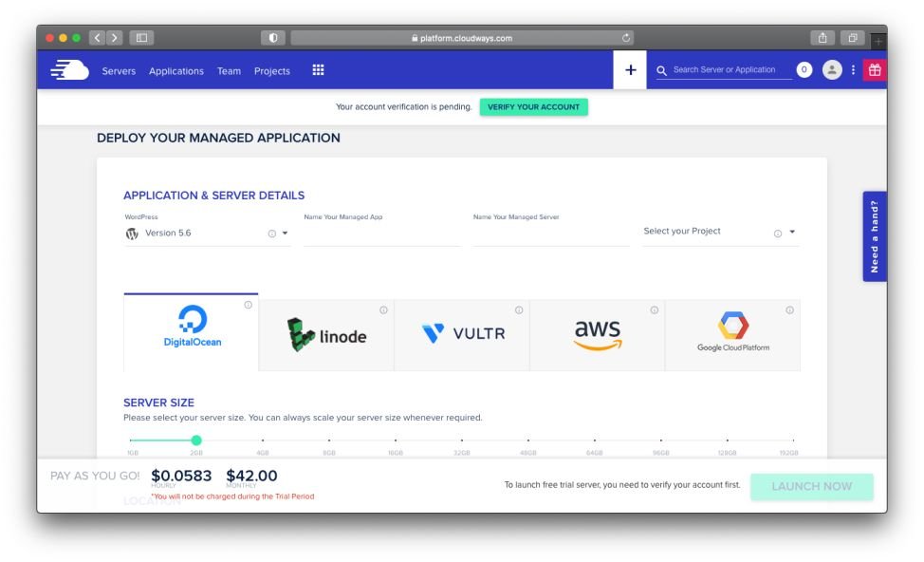Click the notification counter badge showing 0

click(804, 69)
